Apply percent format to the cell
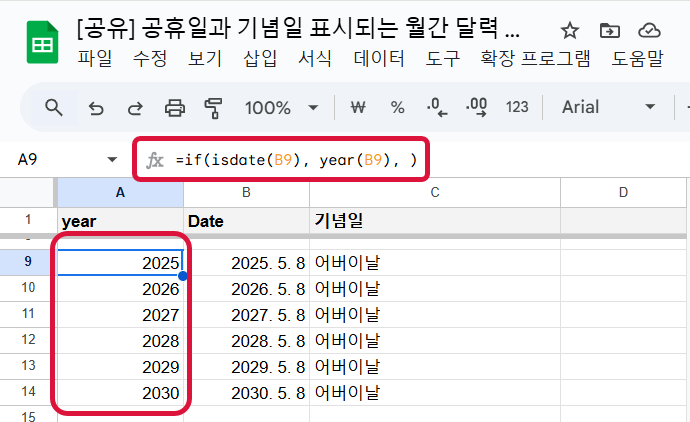Viewport: 690px width, 422px height. pyautogui.click(x=397, y=107)
